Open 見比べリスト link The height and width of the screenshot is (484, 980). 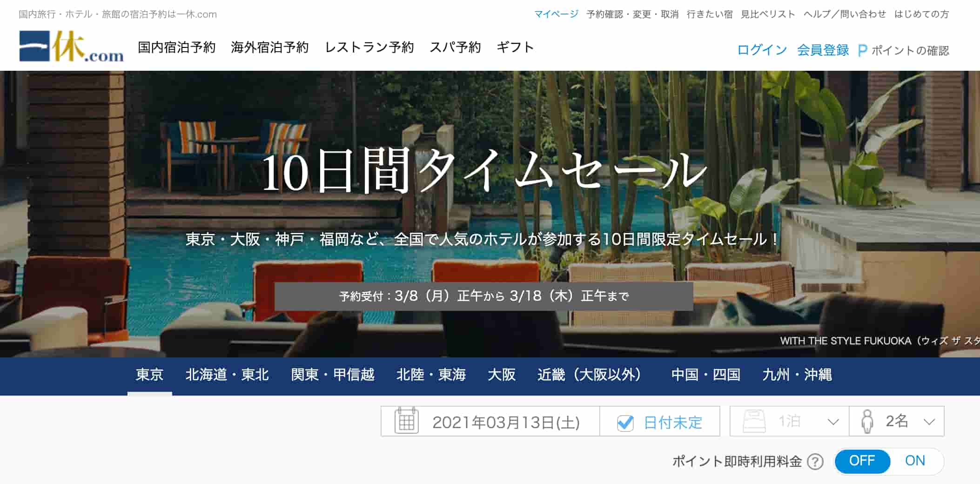(768, 14)
